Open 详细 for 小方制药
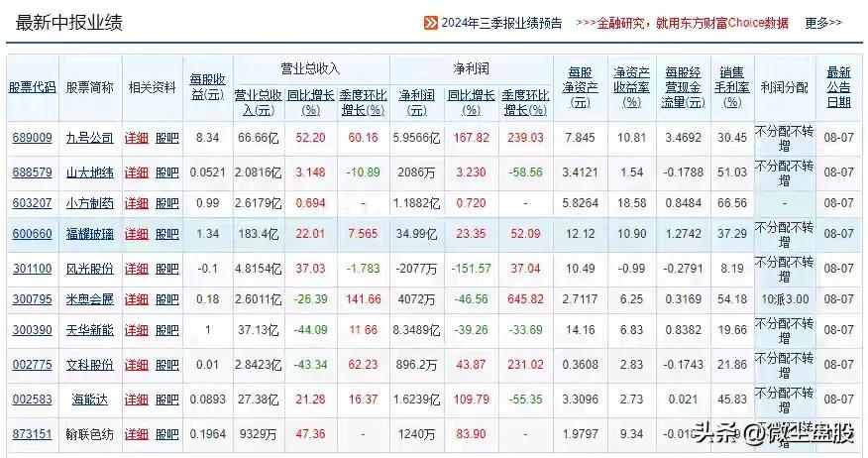 point(137,203)
